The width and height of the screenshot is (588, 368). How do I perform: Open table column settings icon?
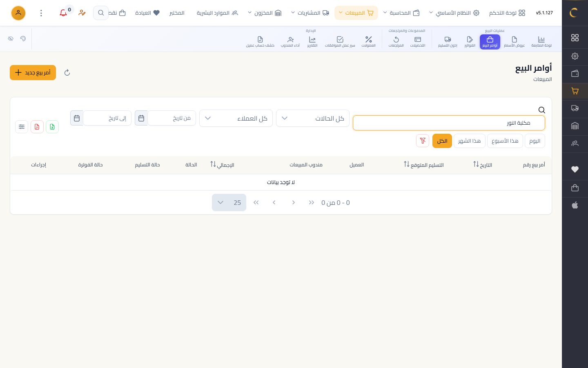tap(22, 127)
